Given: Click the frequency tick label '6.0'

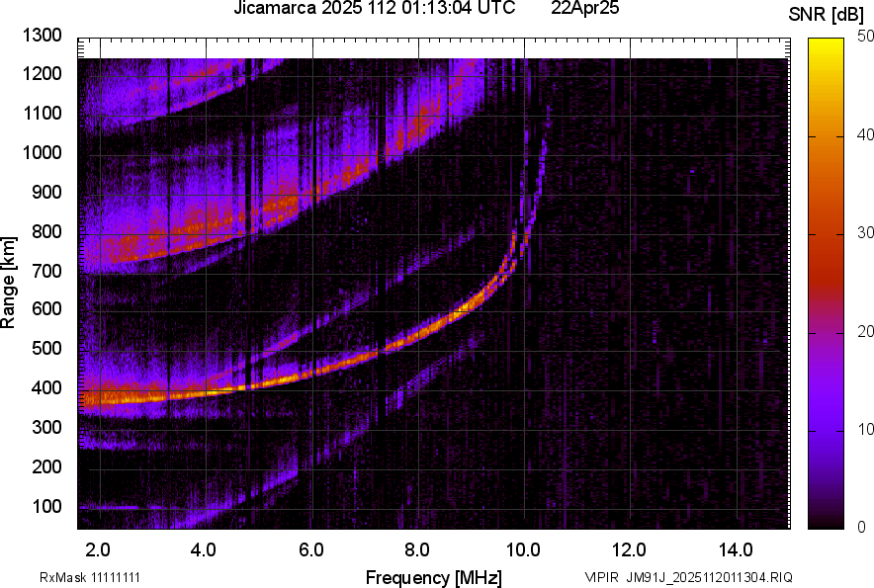Looking at the screenshot, I should click(x=311, y=550).
